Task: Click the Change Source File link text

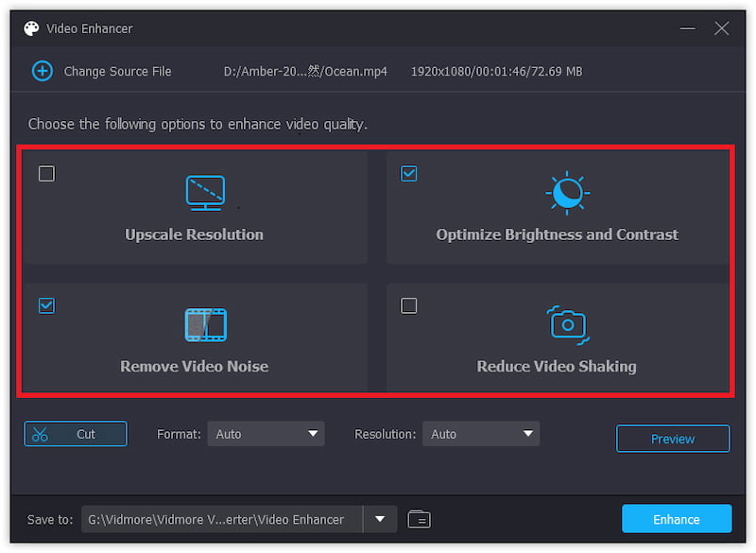Action: [117, 71]
